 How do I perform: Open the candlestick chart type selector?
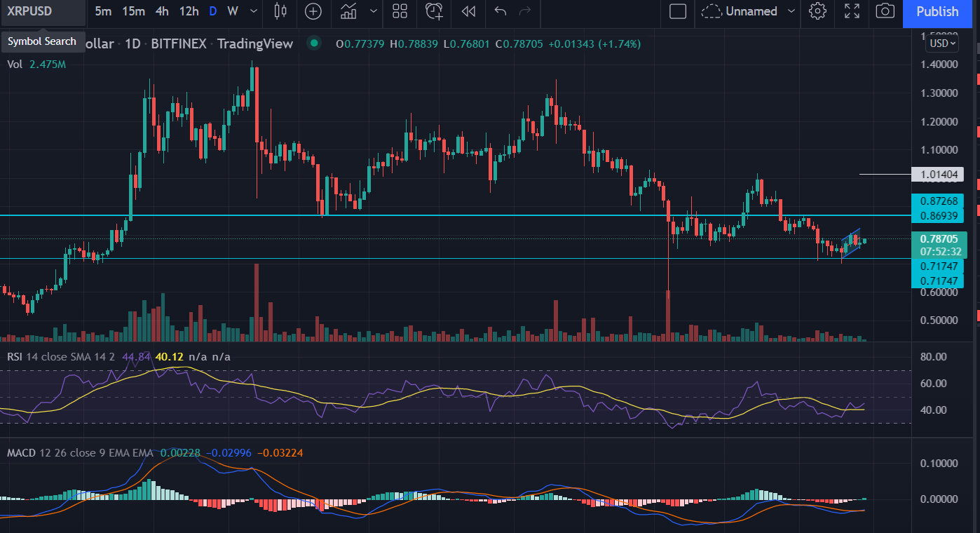(280, 11)
